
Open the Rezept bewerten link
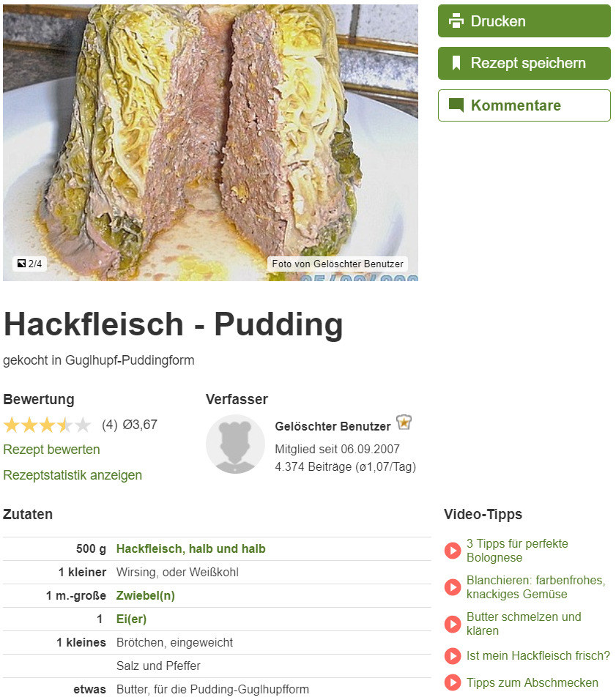51,450
